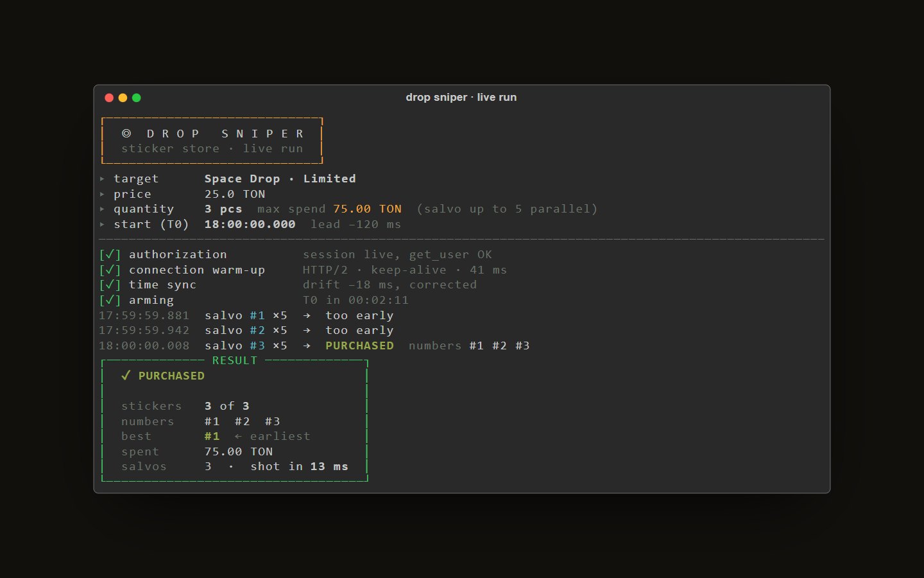Maximize the window with the green button
Screen dimensions: 924x578
136,98
